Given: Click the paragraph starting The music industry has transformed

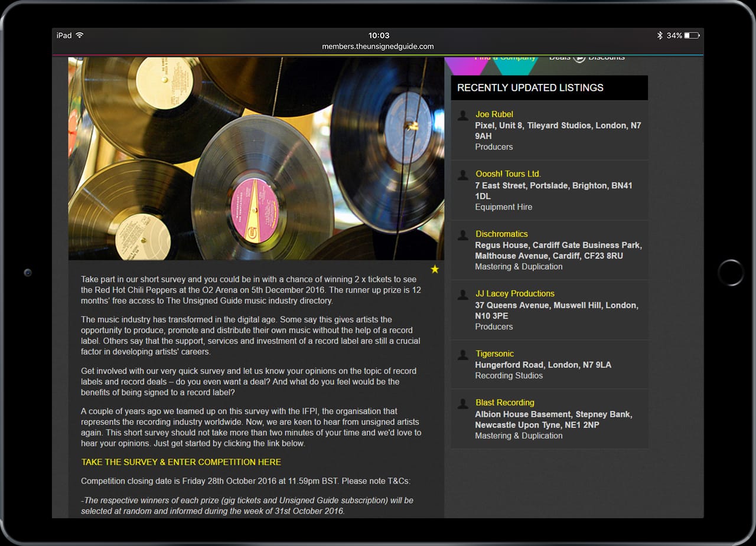Looking at the screenshot, I should [251, 336].
